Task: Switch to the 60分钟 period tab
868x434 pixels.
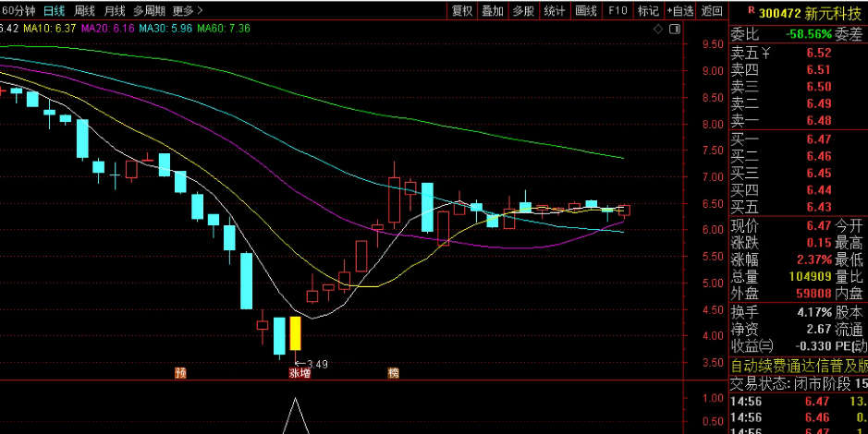Action: tap(18, 10)
